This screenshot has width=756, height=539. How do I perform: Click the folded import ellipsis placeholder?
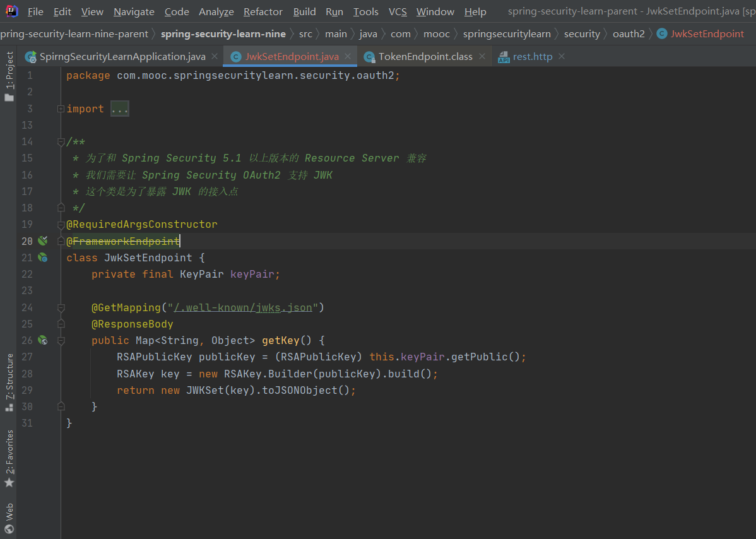119,109
